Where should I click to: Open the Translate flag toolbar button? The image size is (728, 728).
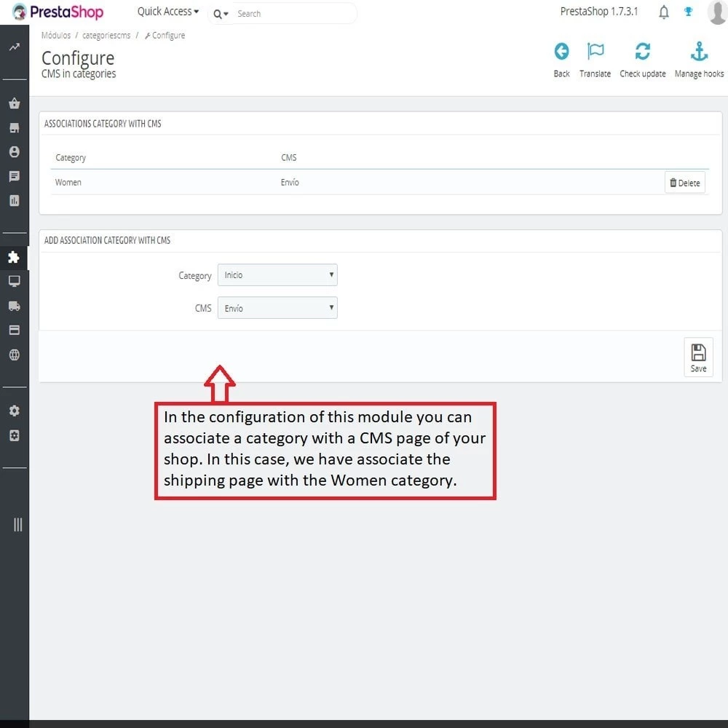click(595, 60)
